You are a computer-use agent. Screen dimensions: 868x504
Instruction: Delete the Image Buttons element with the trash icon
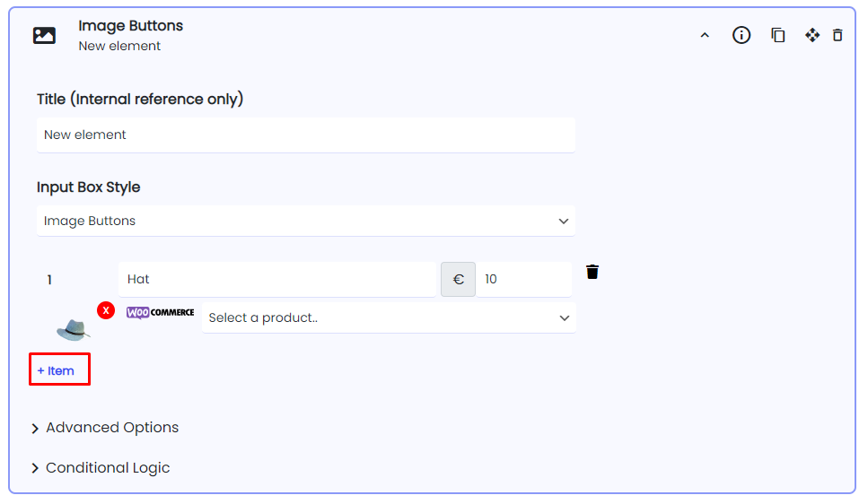pyautogui.click(x=837, y=35)
